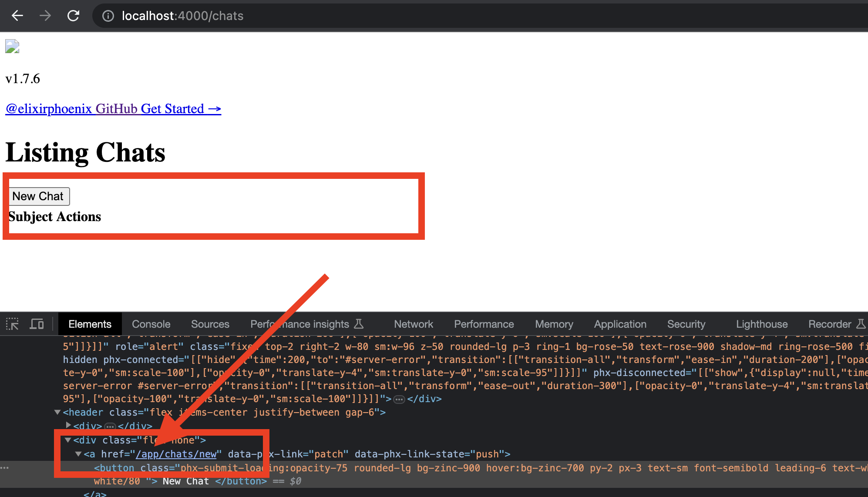Click the ellipsis after the server-error div
The height and width of the screenshot is (497, 868).
[x=398, y=399]
